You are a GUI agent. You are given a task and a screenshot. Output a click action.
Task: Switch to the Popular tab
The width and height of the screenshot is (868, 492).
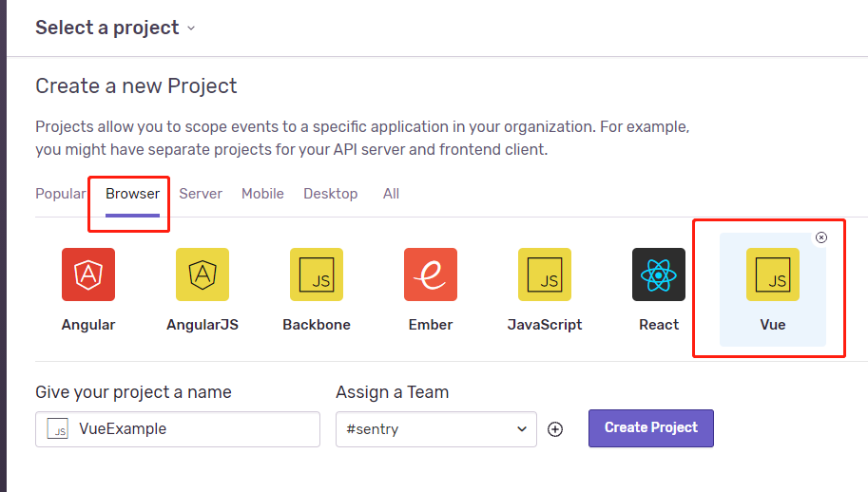(61, 194)
